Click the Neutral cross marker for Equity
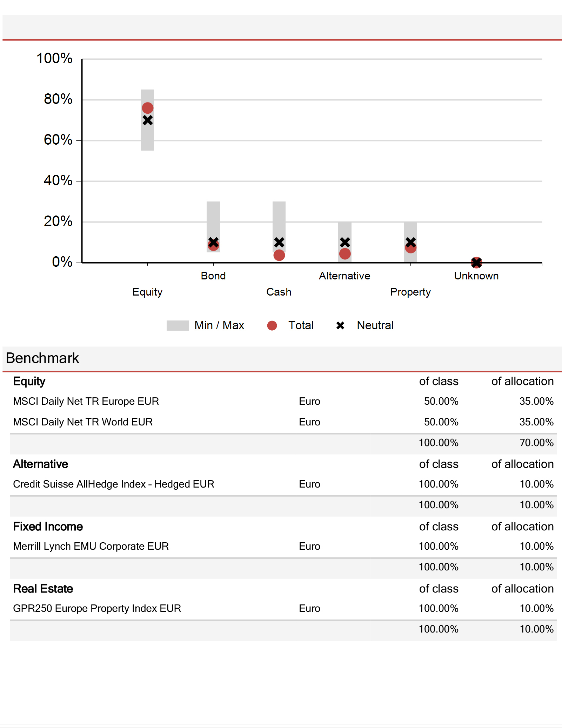 point(147,120)
